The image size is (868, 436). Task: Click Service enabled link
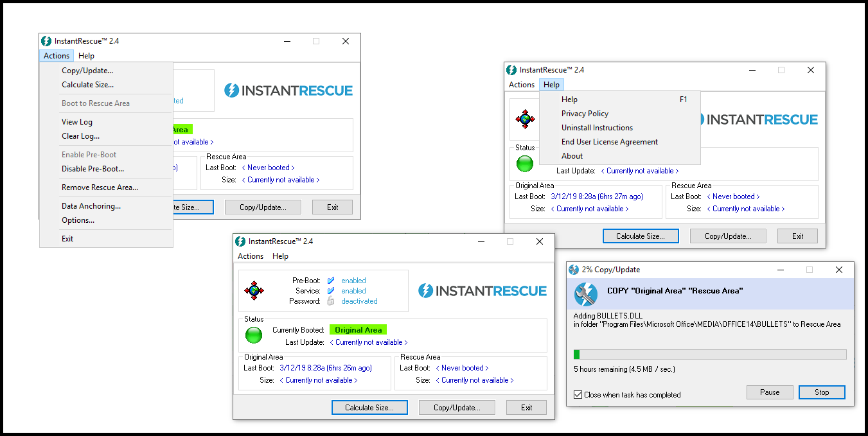[353, 291]
